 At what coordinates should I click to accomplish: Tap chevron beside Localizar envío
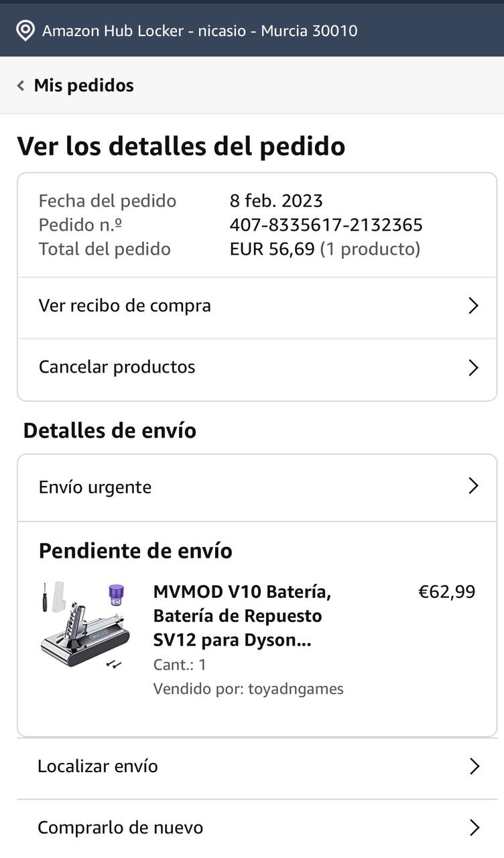[x=475, y=766]
